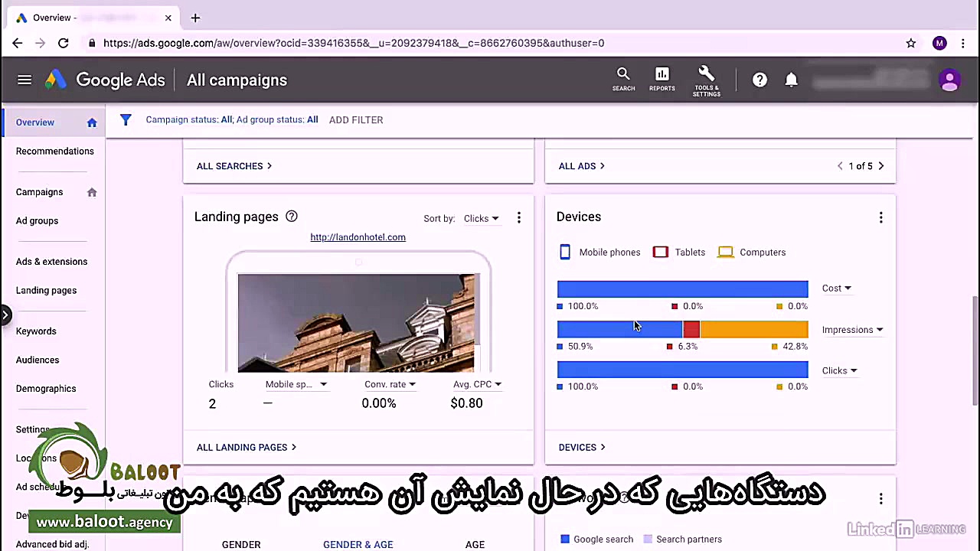Open the Sort by Clicks dropdown
Viewport: 980px width, 551px height.
click(481, 218)
